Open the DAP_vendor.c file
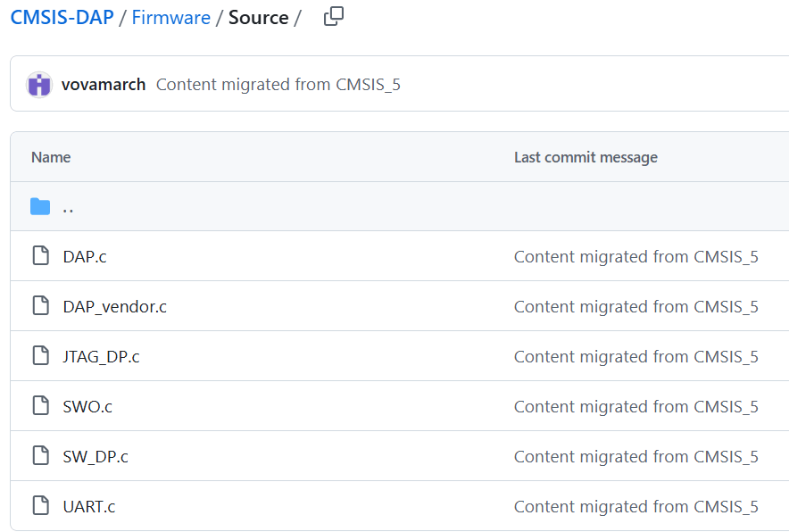The height and width of the screenshot is (532, 789). coord(114,306)
